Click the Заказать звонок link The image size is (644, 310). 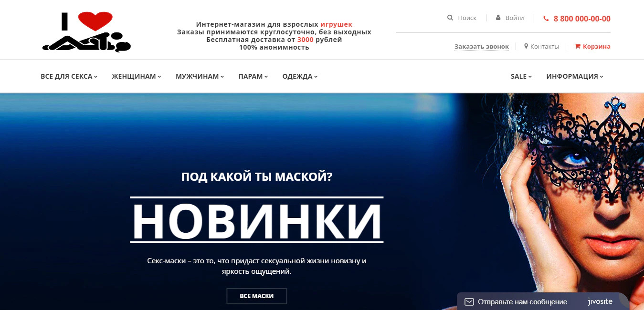482,47
